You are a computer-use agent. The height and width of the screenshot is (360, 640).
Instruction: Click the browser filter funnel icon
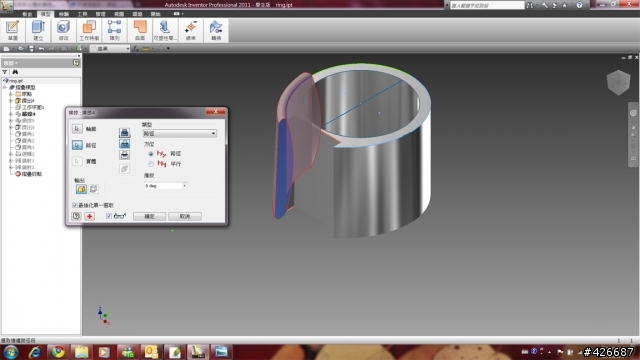[5, 72]
